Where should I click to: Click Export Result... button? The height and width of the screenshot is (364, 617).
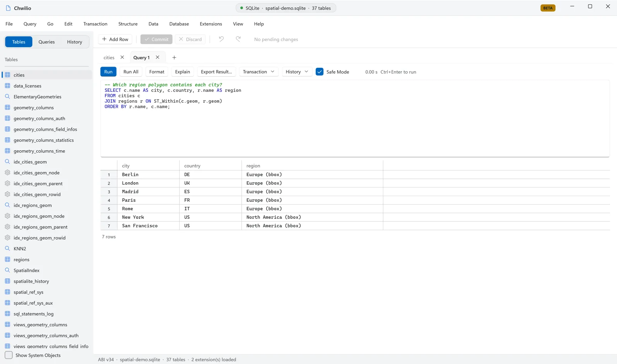pyautogui.click(x=216, y=72)
